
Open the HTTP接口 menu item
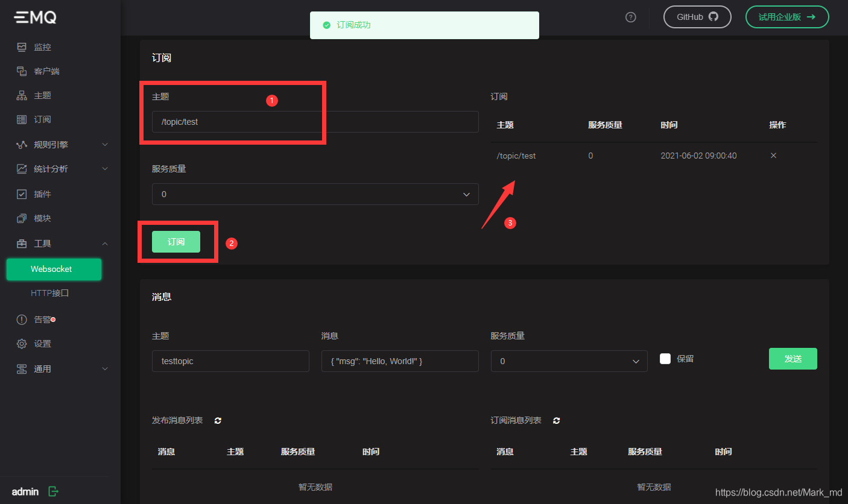click(x=50, y=294)
